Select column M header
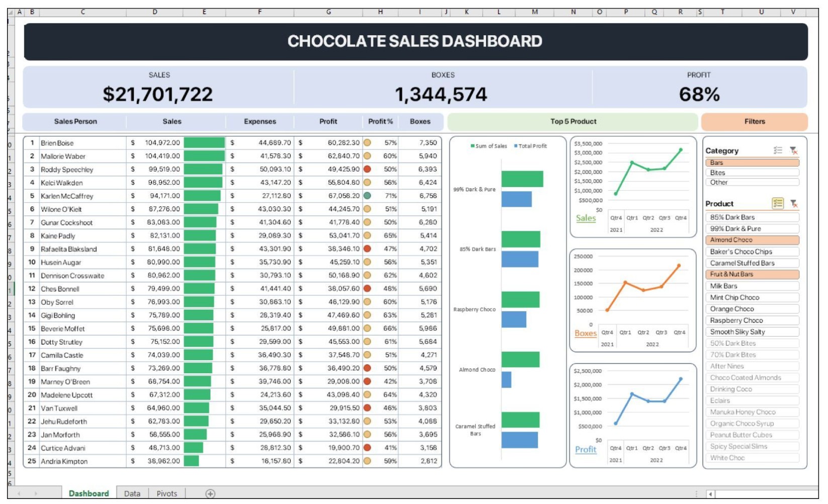 point(534,12)
